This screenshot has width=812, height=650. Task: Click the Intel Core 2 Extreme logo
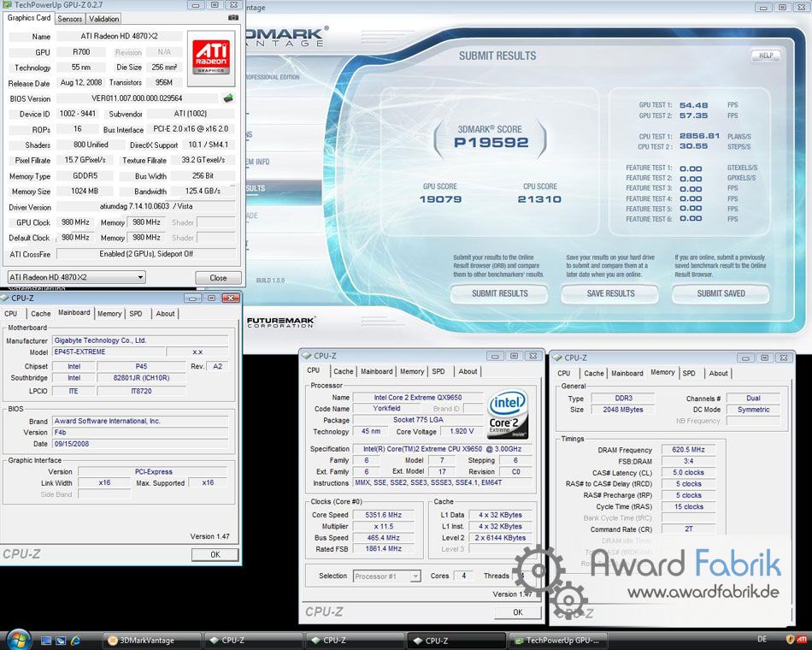pos(508,414)
